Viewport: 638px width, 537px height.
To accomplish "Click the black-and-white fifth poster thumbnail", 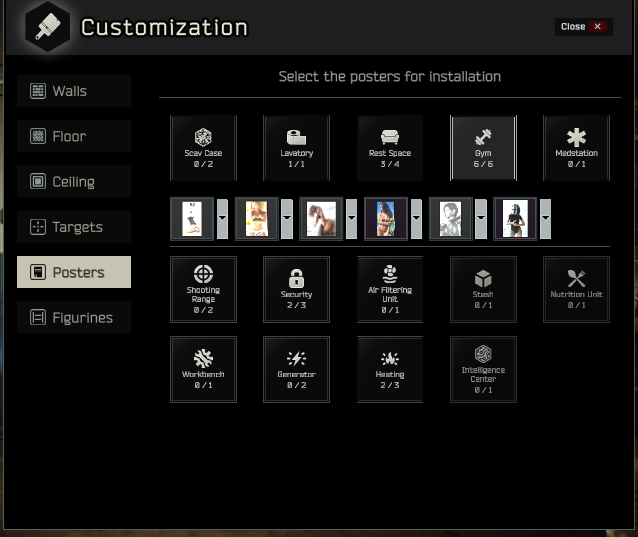I will pos(451,219).
